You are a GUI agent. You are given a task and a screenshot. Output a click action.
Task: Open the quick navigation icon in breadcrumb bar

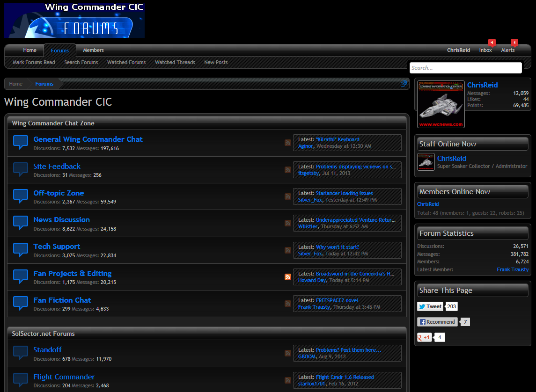[x=404, y=84]
